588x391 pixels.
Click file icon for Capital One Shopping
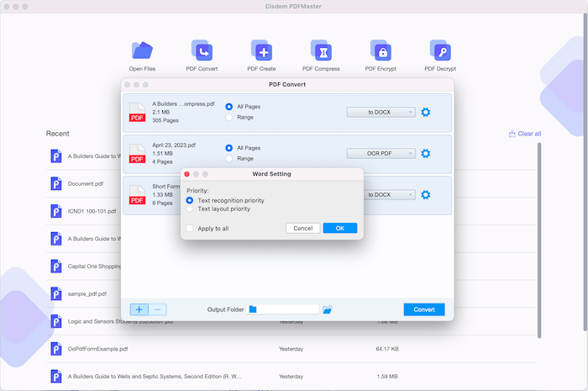click(x=56, y=267)
